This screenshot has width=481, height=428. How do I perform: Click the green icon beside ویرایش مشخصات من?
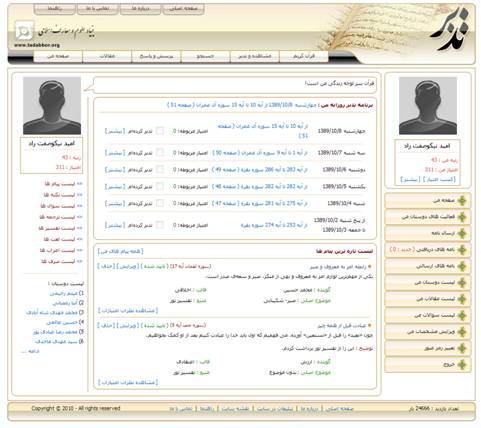462,332
